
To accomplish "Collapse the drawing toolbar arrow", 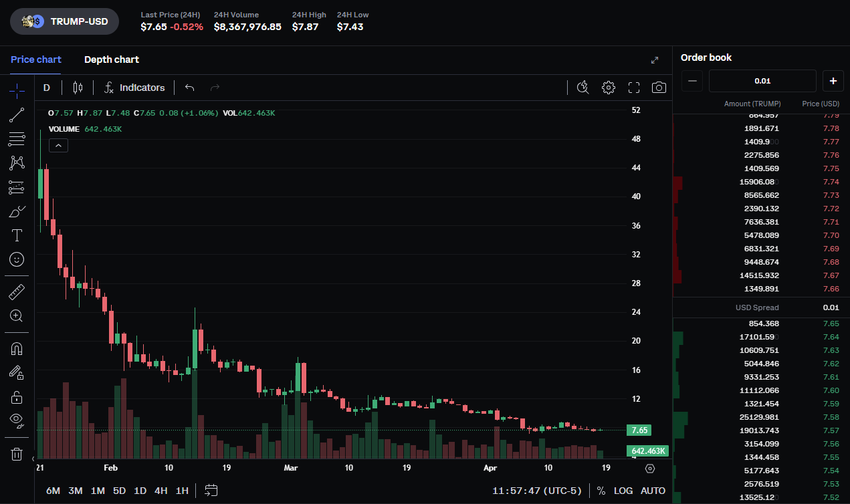I will 33,459.
